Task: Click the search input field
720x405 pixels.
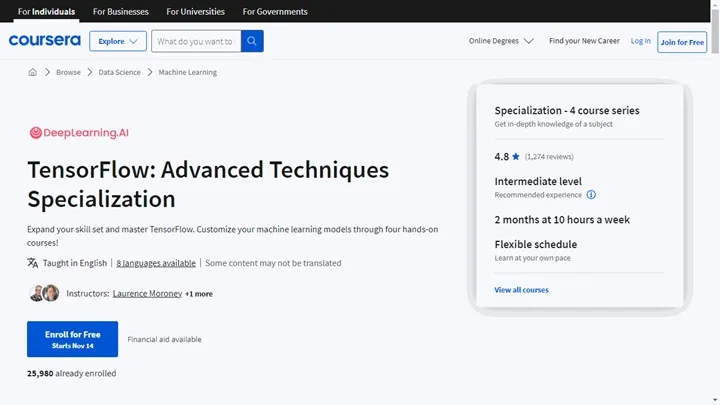Action: 196,41
